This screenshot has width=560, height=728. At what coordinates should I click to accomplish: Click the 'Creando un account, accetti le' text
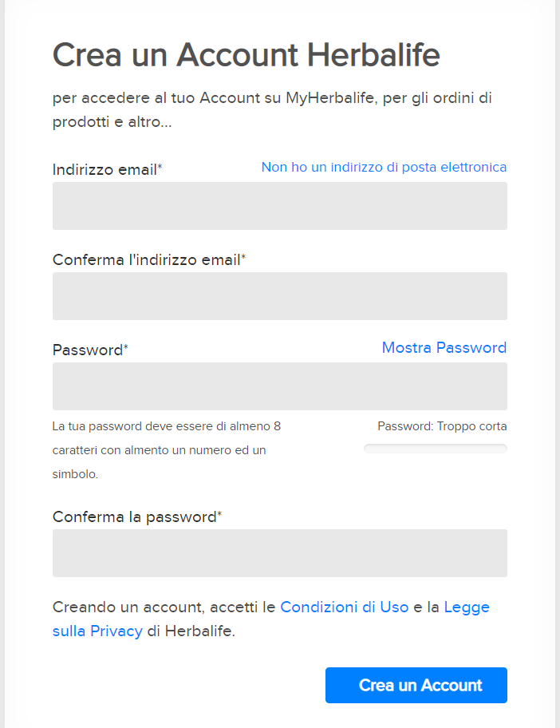164,607
